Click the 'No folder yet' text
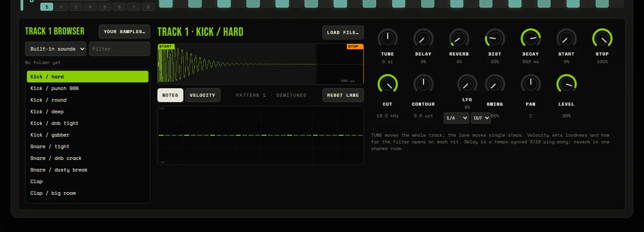The height and width of the screenshot is (232, 644). [x=43, y=63]
